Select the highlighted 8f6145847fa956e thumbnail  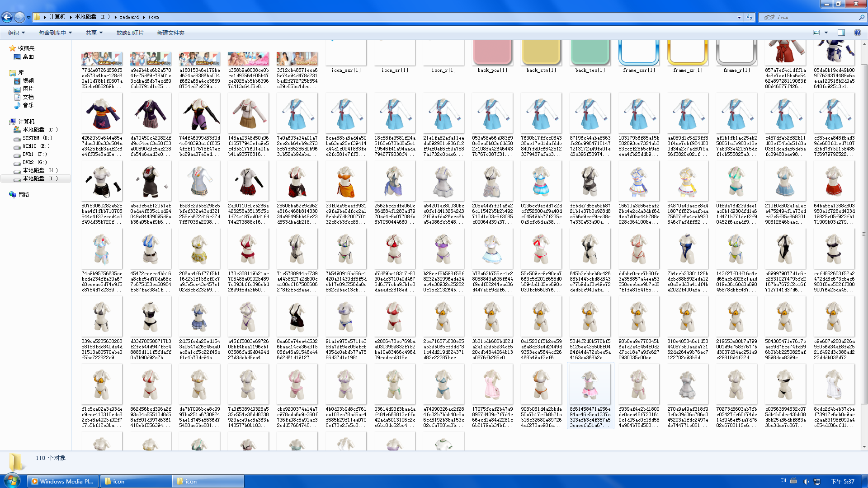coord(590,384)
